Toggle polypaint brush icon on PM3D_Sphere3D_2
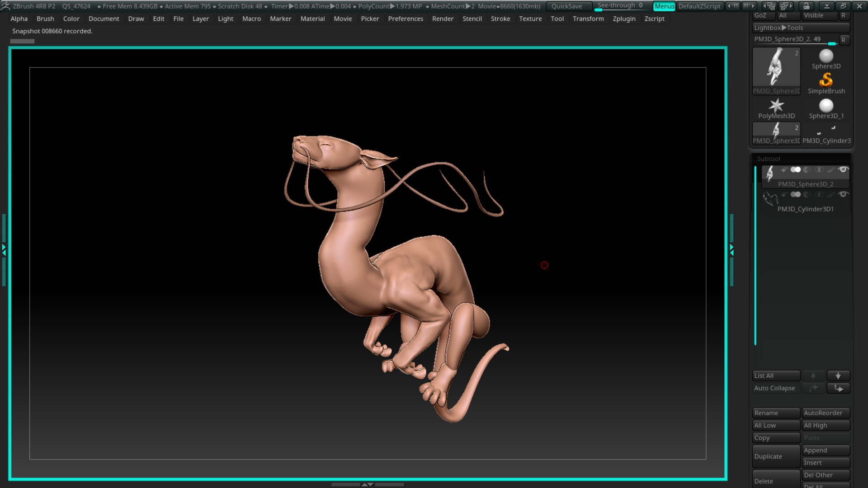This screenshot has width=868, height=488. coord(831,170)
